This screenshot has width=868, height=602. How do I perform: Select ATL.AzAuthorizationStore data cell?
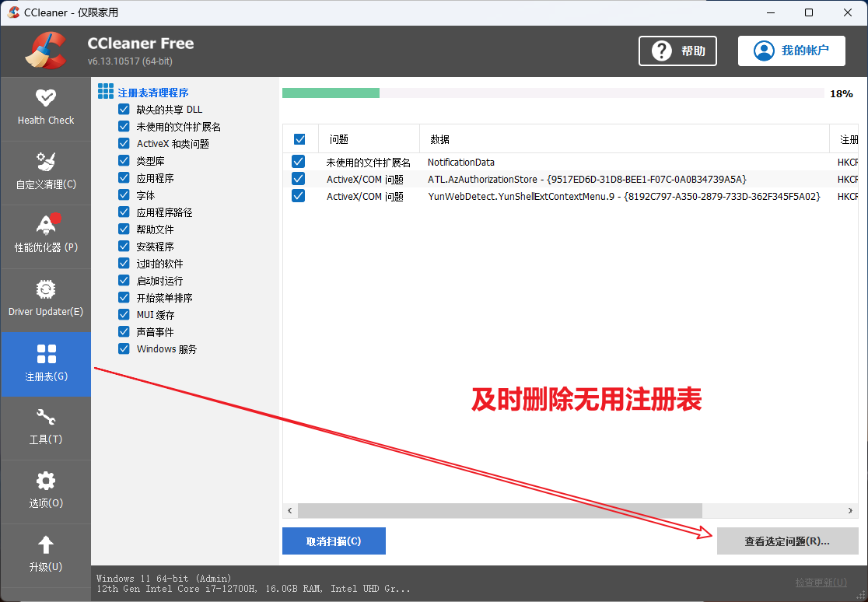point(587,180)
